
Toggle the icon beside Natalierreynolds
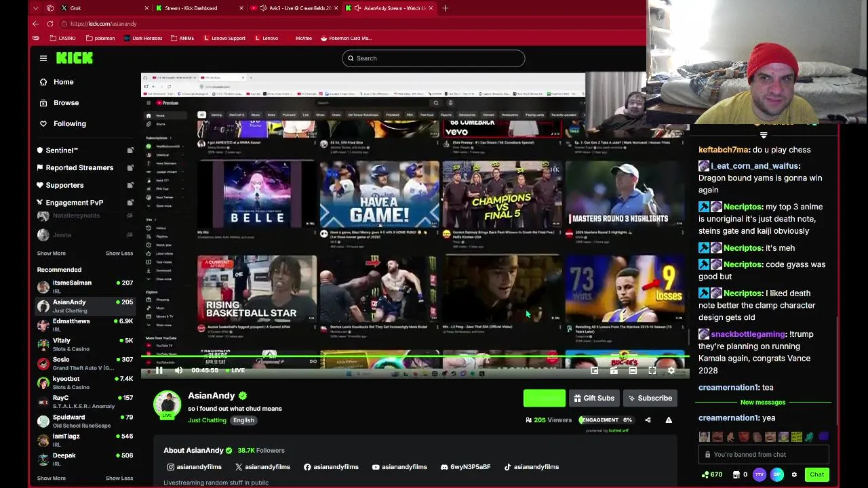click(129, 216)
